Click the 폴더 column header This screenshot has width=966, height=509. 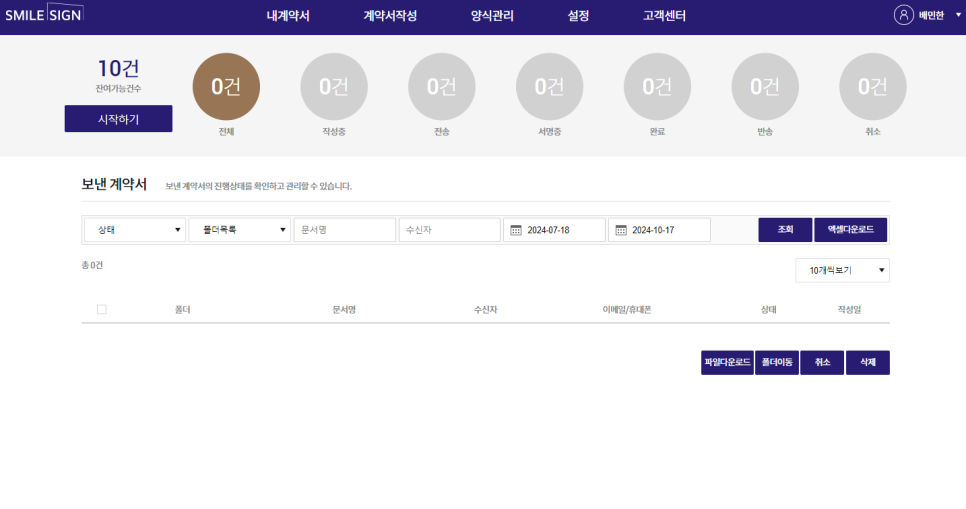coord(182,310)
